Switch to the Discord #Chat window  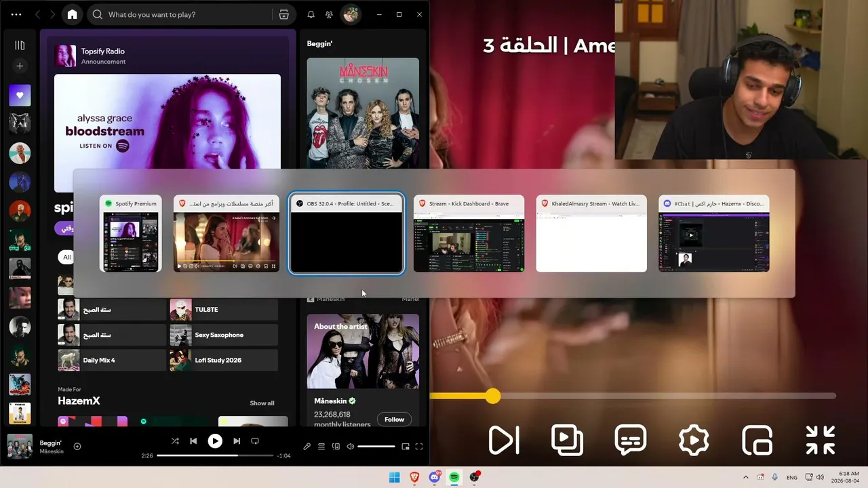[714, 234]
